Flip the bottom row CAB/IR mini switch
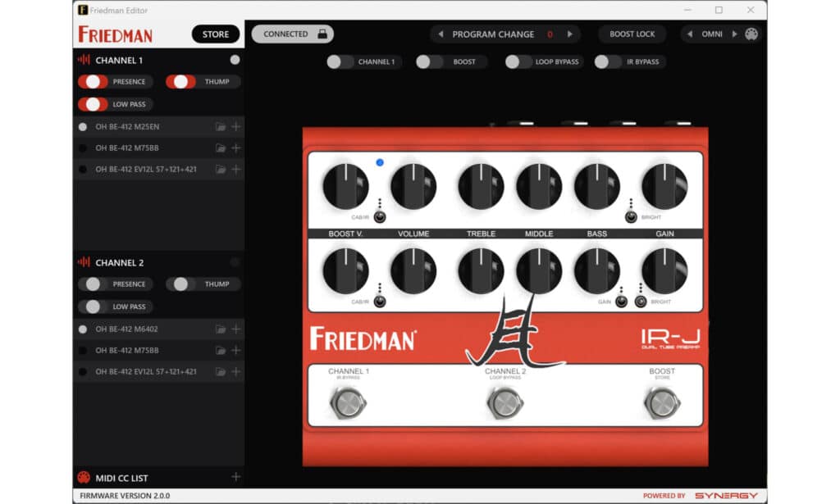The image size is (840, 504). tap(380, 302)
